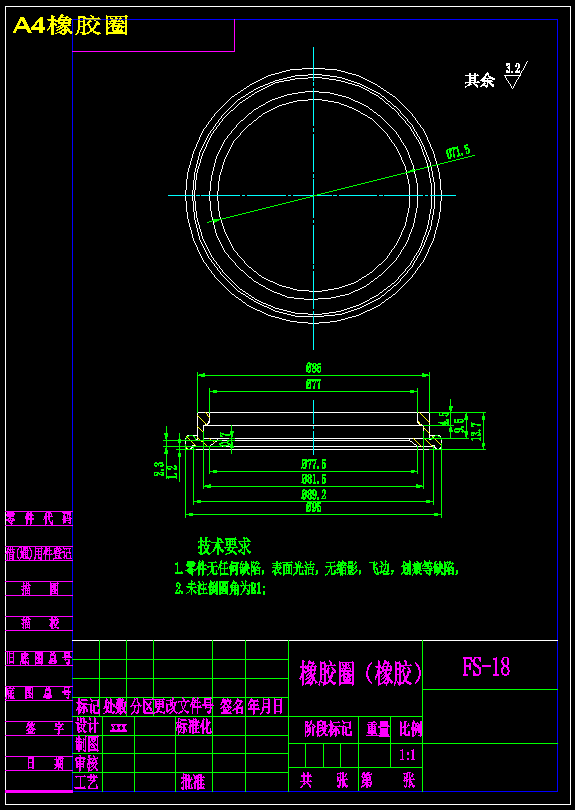The width and height of the screenshot is (575, 810).
Task: Select the 设计 row label
Action: click(x=87, y=727)
